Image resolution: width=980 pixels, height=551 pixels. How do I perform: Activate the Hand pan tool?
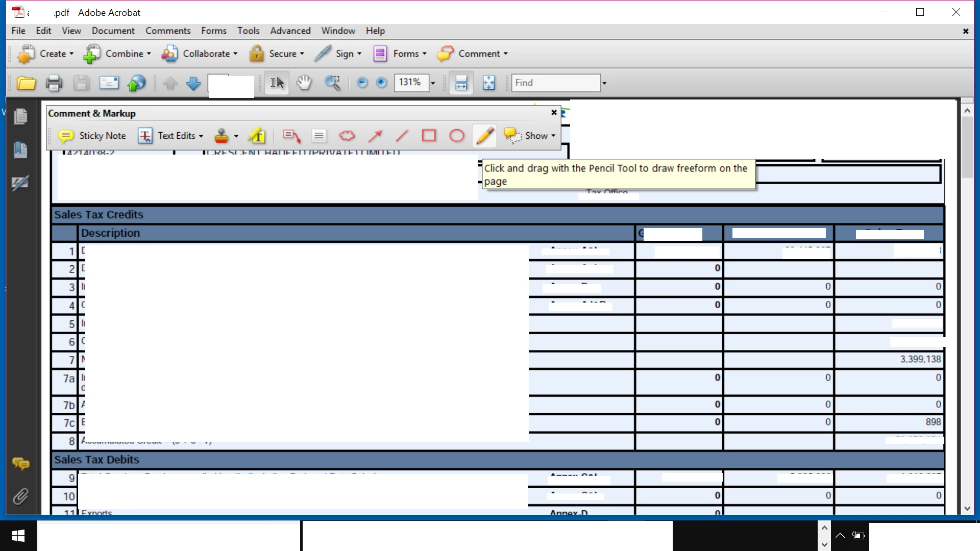(304, 83)
